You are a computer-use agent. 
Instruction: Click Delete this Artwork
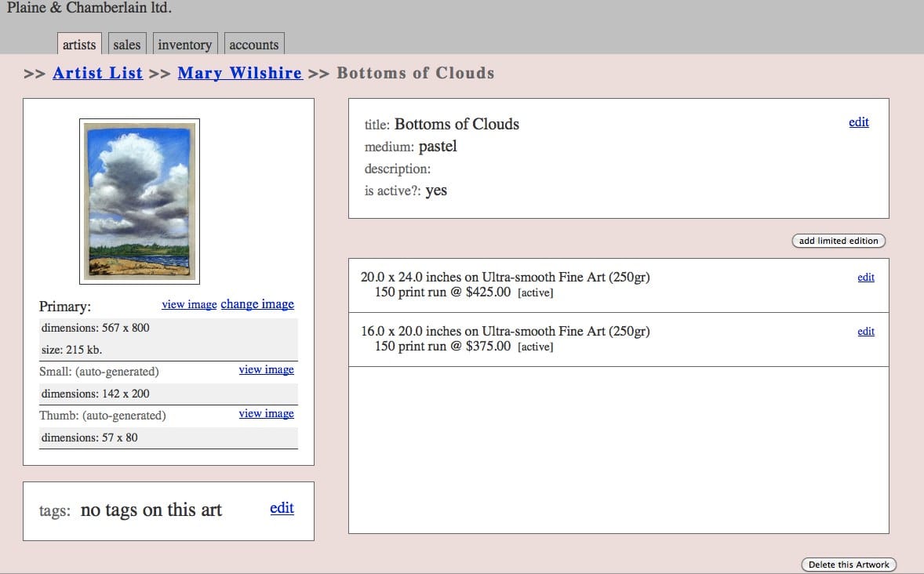[x=848, y=564]
